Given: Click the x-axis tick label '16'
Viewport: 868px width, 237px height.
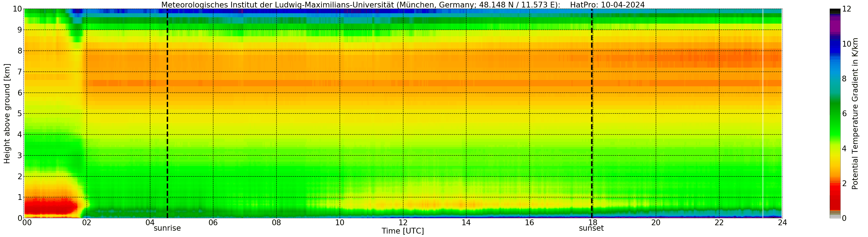Looking at the screenshot, I should pyautogui.click(x=529, y=223).
